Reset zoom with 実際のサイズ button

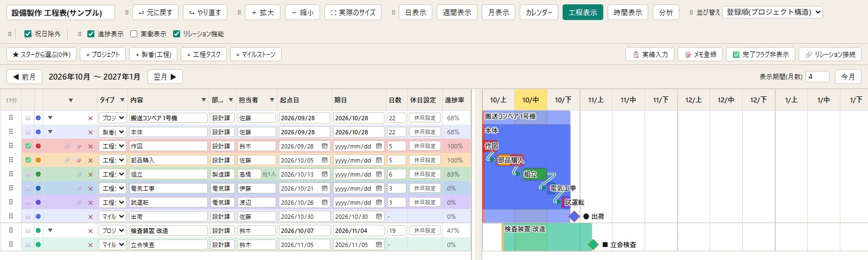pyautogui.click(x=353, y=12)
